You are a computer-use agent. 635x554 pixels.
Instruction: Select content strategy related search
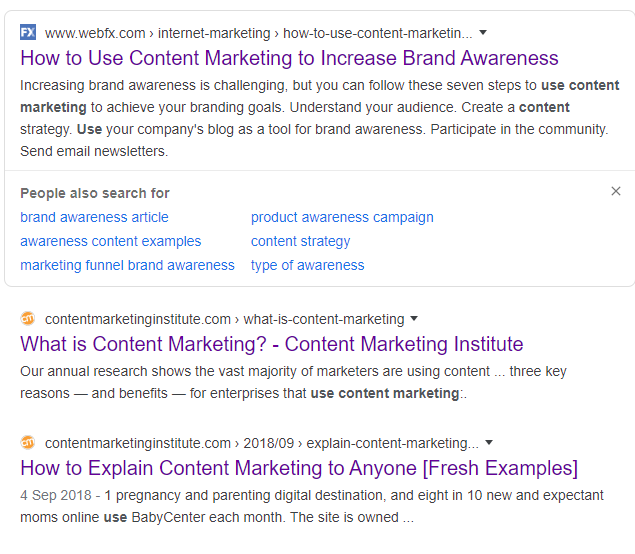tap(300, 241)
